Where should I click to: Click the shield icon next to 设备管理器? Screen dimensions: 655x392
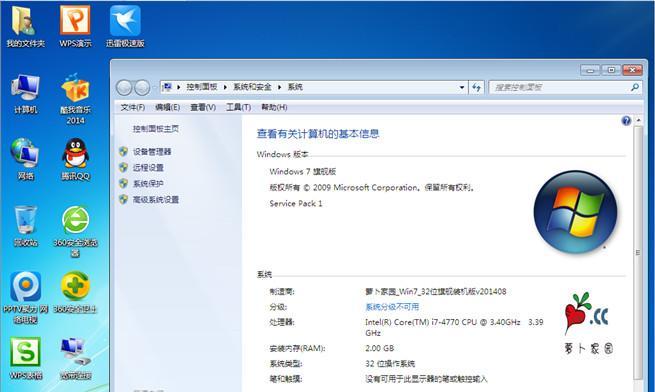123,151
